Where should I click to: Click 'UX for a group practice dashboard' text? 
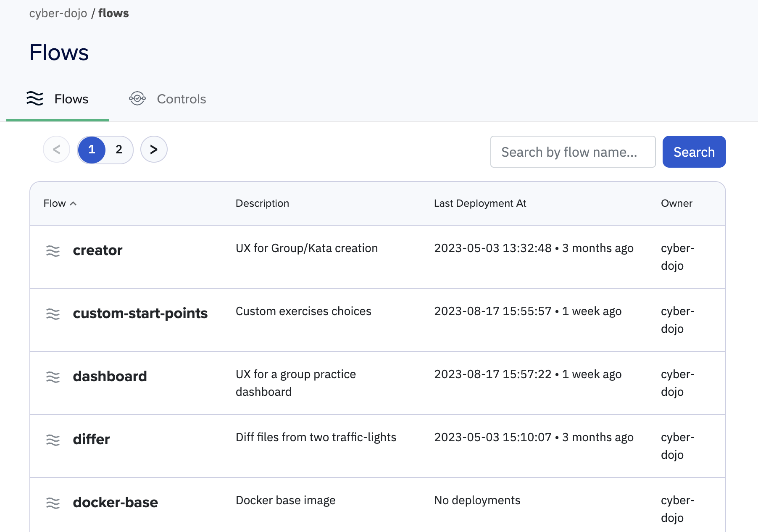[x=296, y=383]
